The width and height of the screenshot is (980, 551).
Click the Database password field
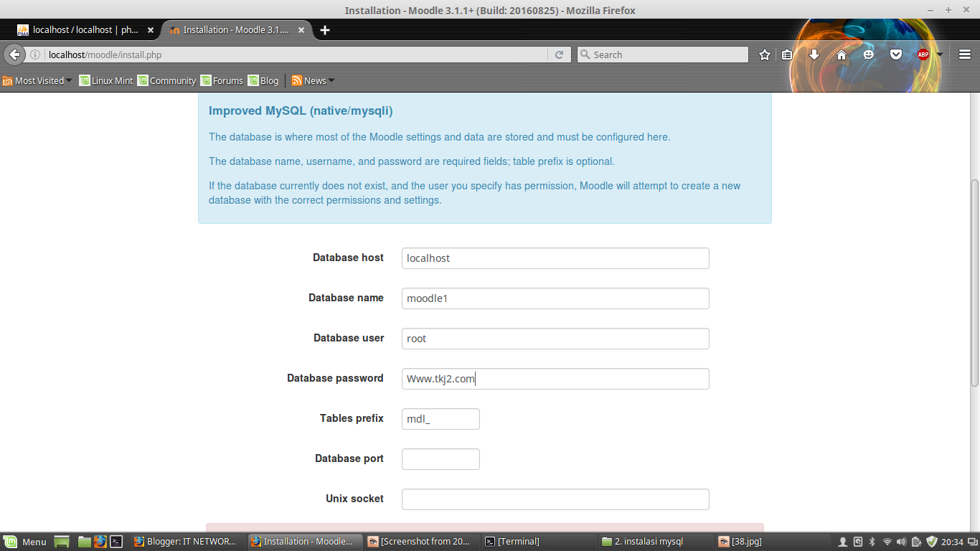[555, 379]
